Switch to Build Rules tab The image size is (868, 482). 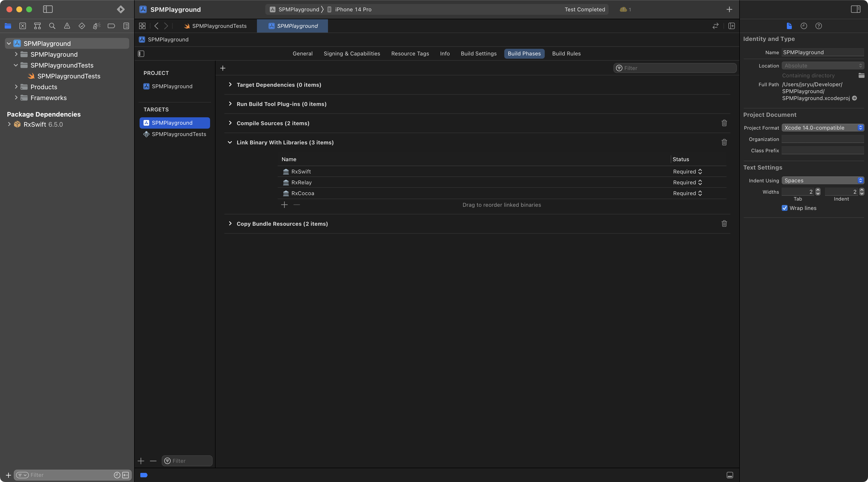click(x=566, y=53)
